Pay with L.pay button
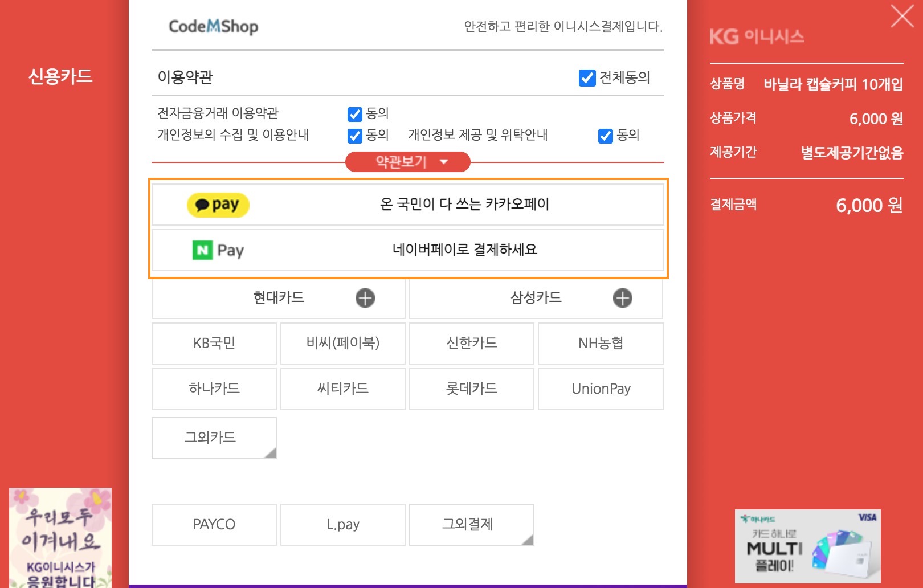 point(343,525)
